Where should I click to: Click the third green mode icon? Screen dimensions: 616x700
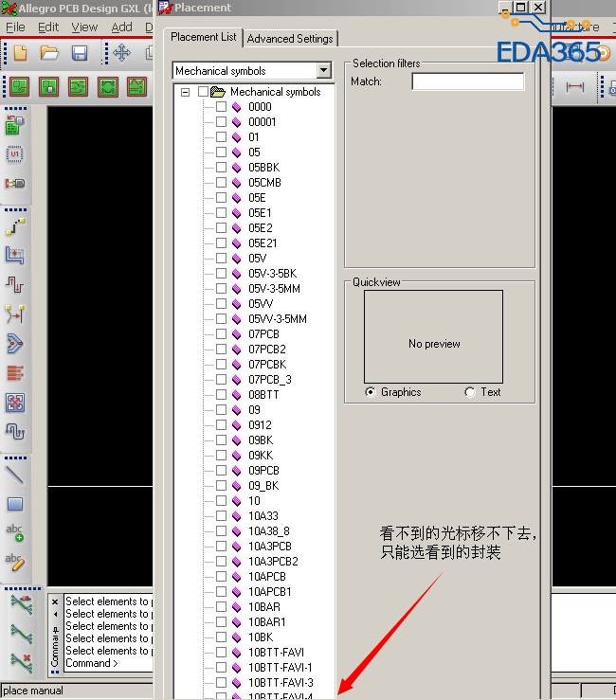point(78,86)
